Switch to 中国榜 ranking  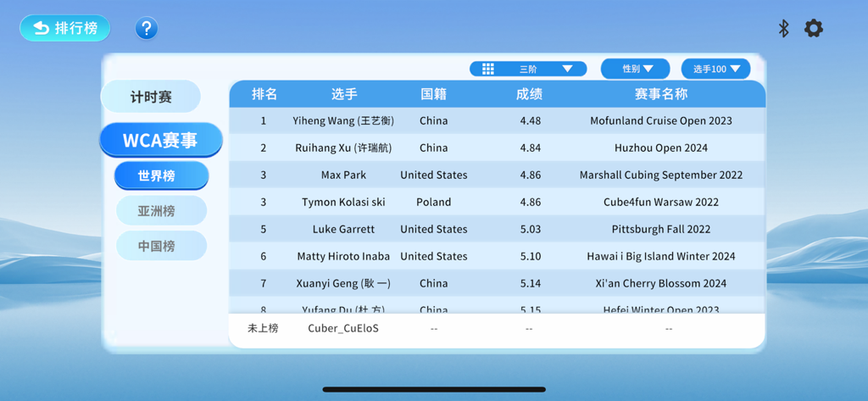point(161,246)
